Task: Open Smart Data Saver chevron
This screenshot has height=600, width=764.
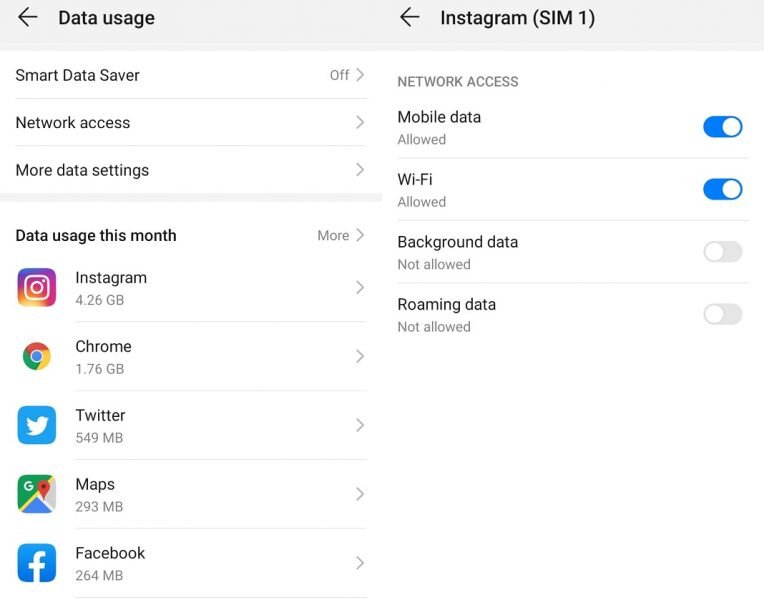Action: click(x=360, y=75)
